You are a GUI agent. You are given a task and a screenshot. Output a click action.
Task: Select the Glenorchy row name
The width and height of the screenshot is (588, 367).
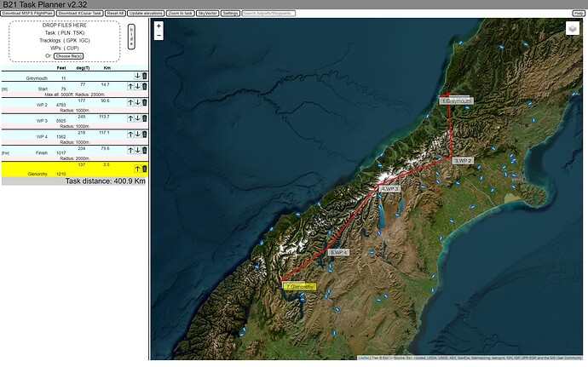point(37,174)
